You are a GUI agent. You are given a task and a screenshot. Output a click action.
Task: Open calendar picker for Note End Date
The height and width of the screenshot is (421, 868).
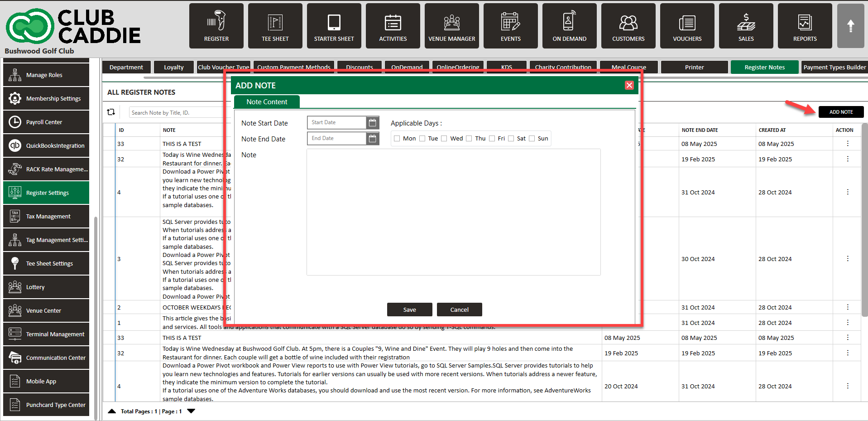click(372, 139)
